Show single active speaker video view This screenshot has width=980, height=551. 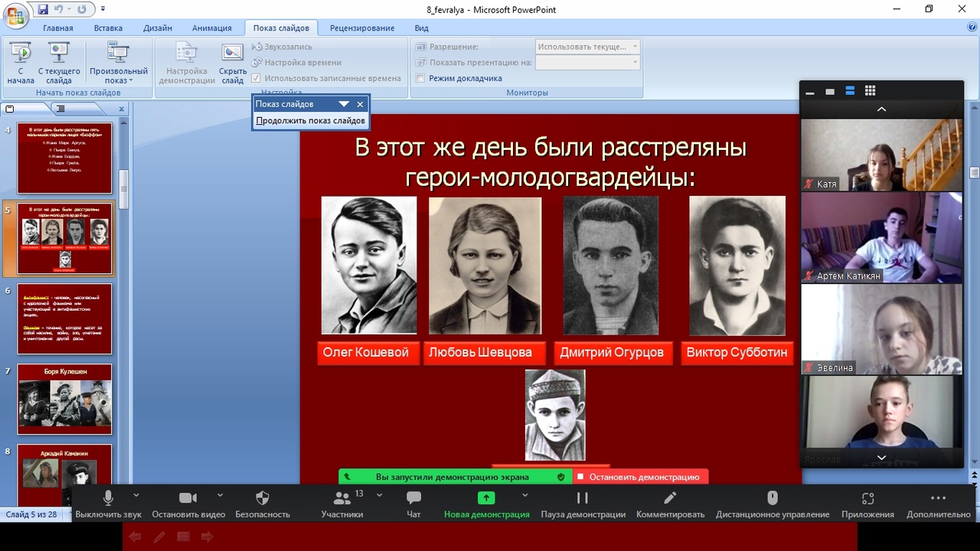tap(830, 92)
